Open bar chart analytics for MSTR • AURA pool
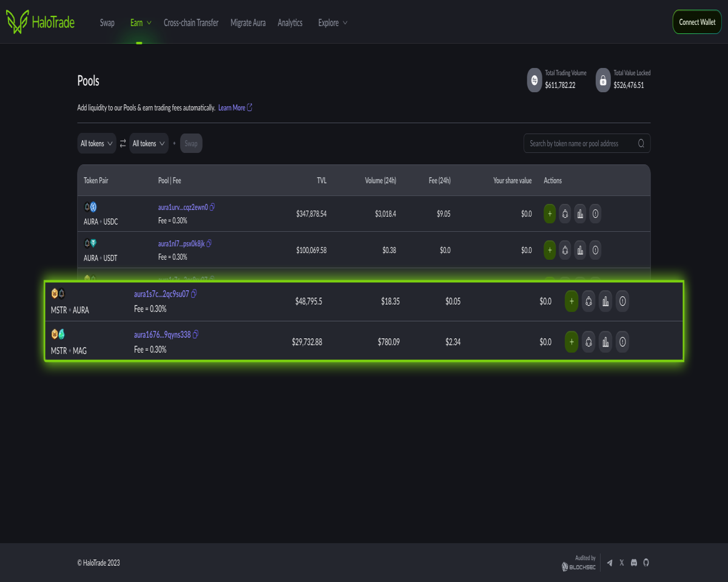The width and height of the screenshot is (728, 582). pyautogui.click(x=605, y=301)
